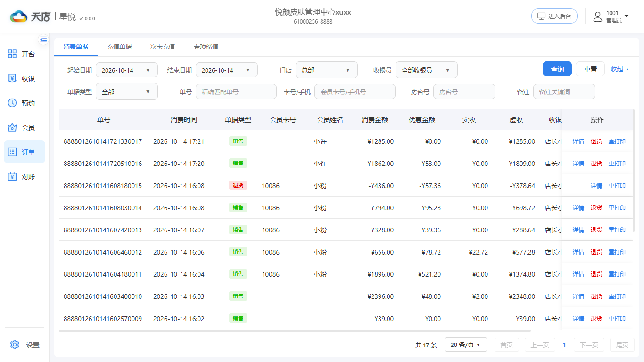
Task: Open the 结束日期 date dropdown
Action: (x=227, y=70)
